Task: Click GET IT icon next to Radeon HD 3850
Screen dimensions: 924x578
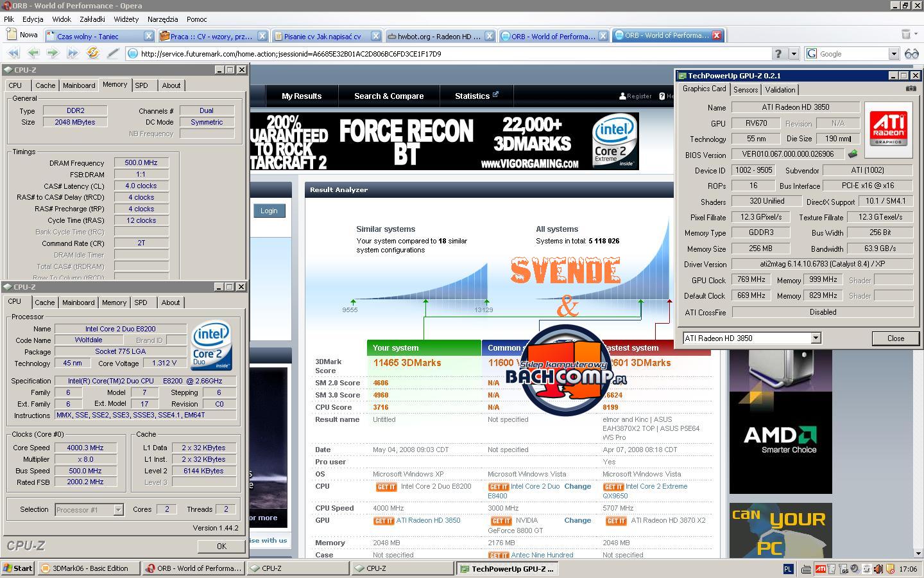Action: click(383, 521)
